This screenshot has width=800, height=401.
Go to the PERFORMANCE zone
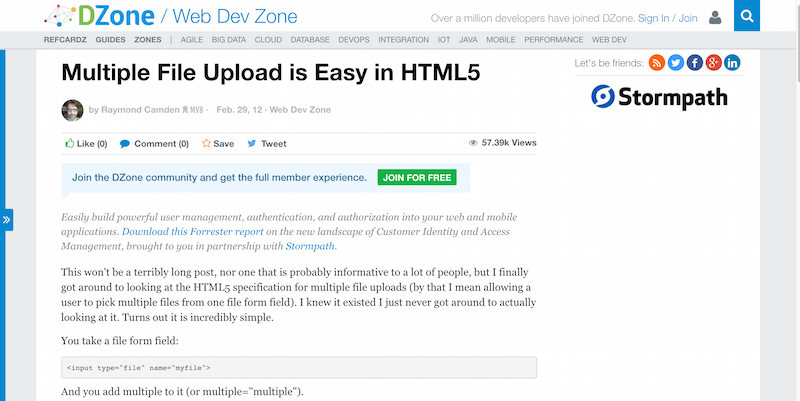coord(554,39)
